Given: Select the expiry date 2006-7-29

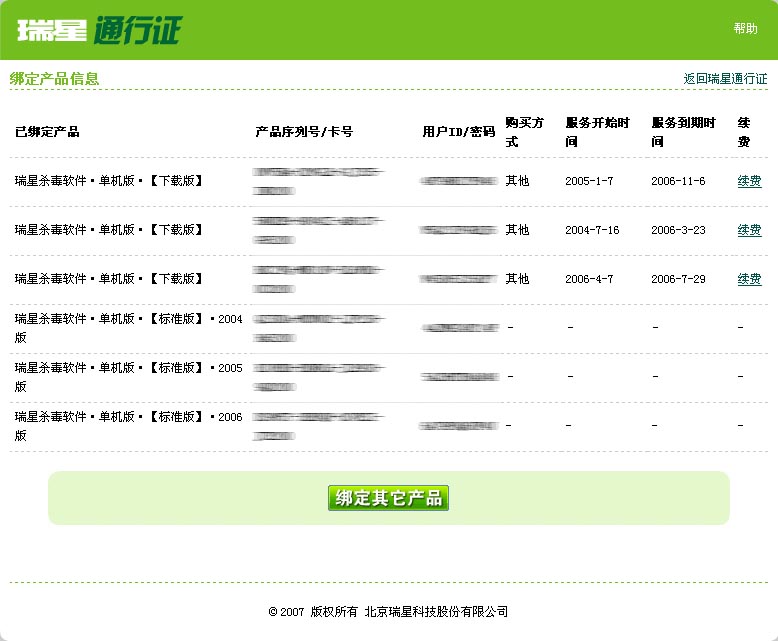Looking at the screenshot, I should pyautogui.click(x=678, y=279).
